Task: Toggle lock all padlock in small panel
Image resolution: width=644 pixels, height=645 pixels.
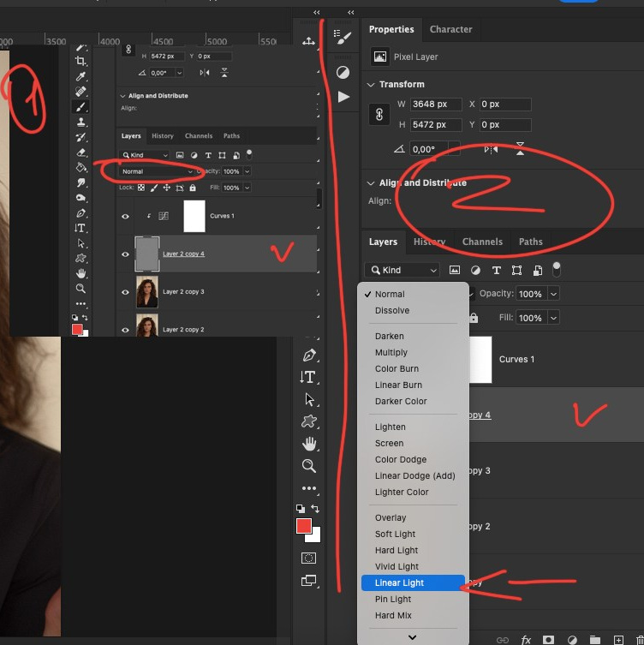Action: click(x=193, y=188)
